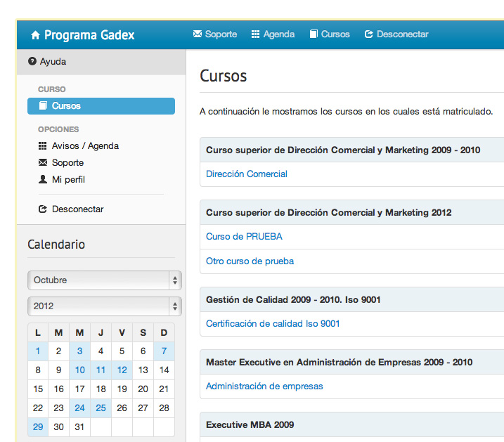504x442 pixels.
Task: Open Certificación de calidad Iso 9001 link
Action: (273, 323)
